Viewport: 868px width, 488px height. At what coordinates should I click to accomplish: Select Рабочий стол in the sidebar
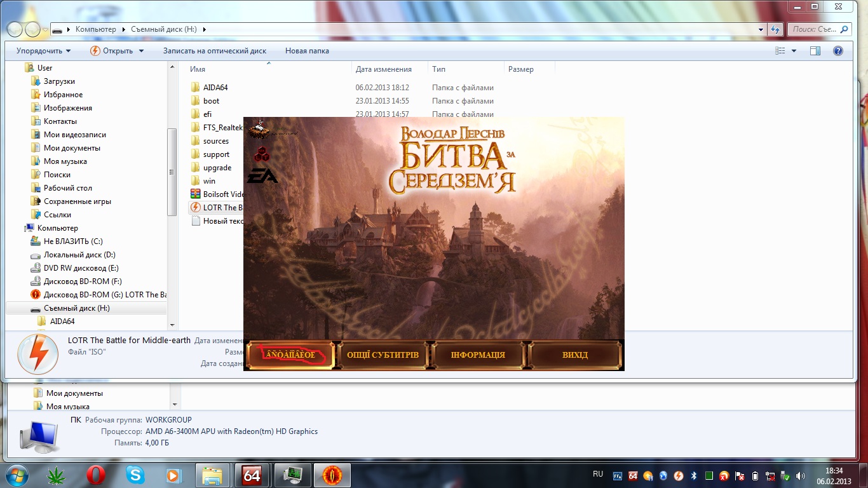click(x=67, y=188)
